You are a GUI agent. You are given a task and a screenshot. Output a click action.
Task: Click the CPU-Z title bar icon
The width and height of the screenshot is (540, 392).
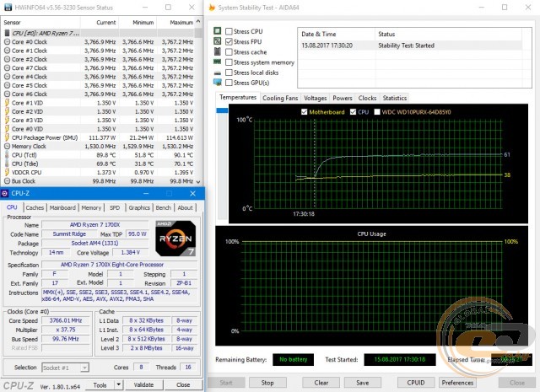pos(5,193)
